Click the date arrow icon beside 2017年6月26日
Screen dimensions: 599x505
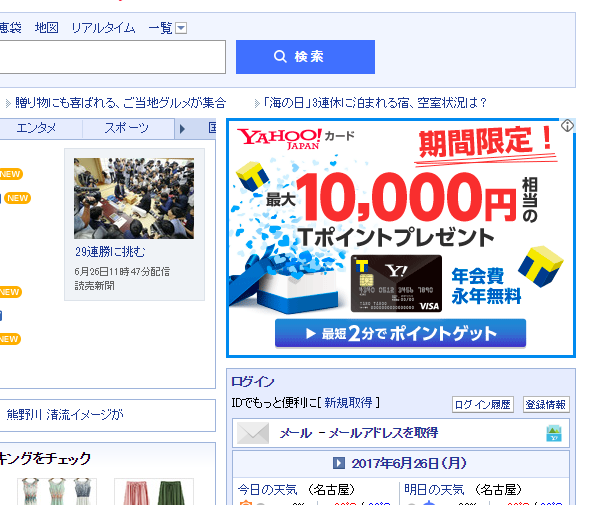(x=338, y=463)
